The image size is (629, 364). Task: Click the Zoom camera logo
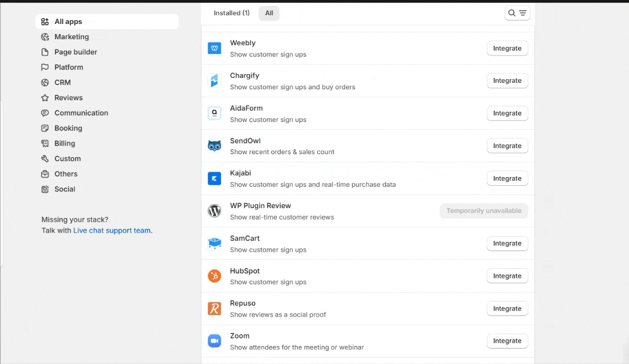point(214,341)
